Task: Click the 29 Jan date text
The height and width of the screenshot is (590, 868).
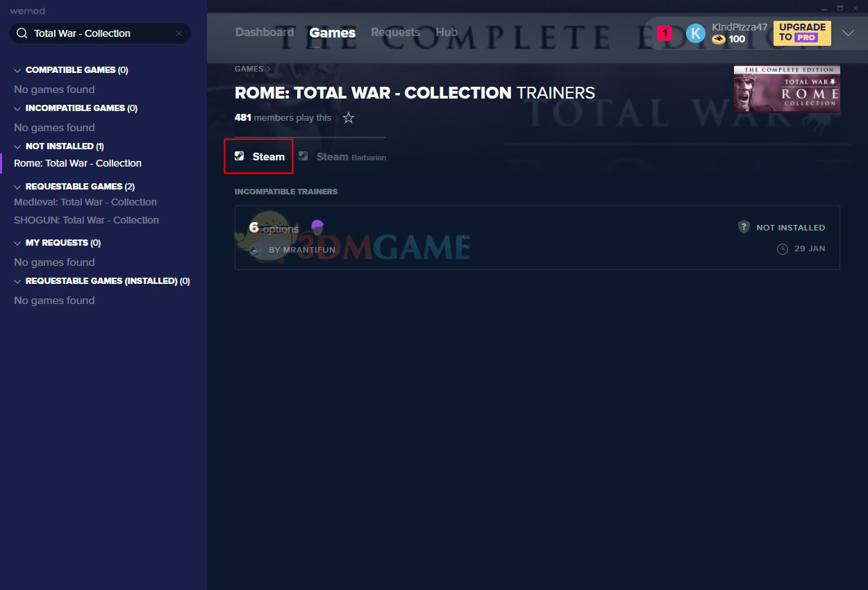Action: 810,248
